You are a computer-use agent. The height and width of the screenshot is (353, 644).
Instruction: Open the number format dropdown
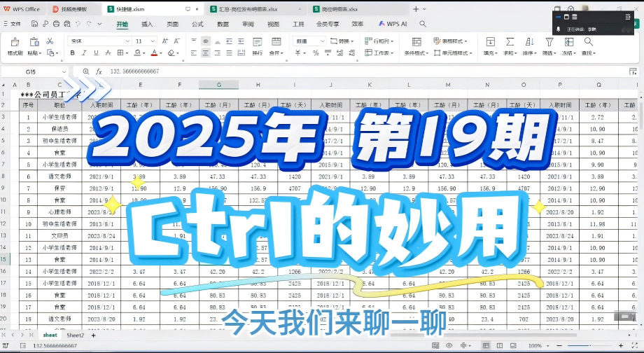click(323, 41)
